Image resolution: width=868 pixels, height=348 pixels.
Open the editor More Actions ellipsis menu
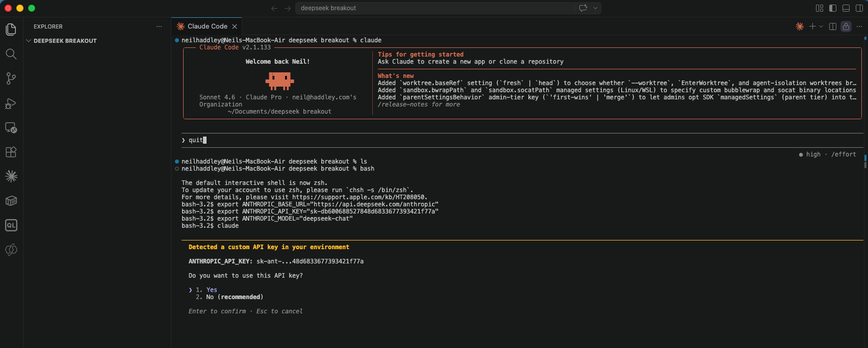[x=859, y=26]
